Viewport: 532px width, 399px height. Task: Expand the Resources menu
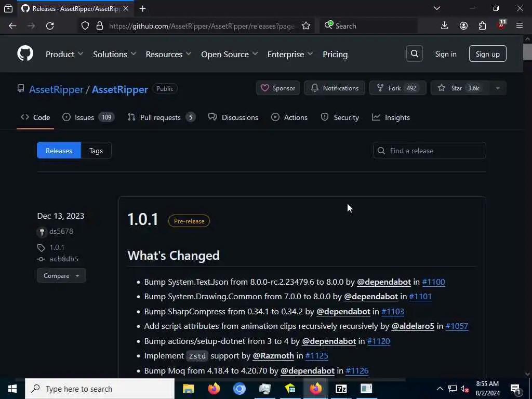(x=169, y=54)
